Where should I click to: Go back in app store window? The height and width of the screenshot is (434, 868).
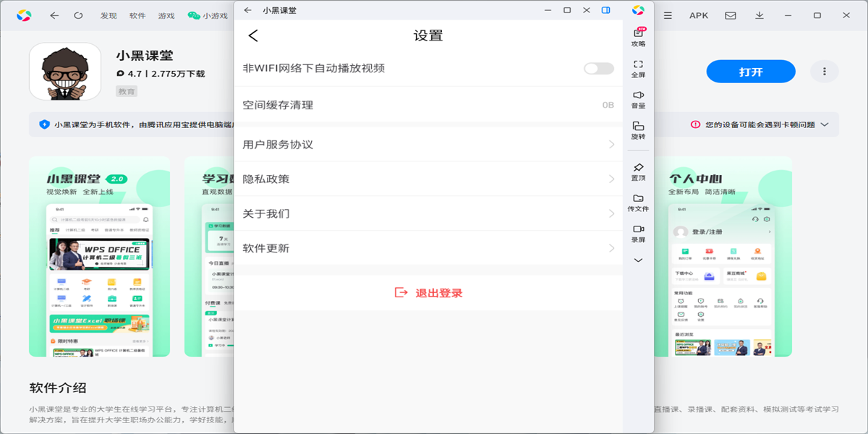pyautogui.click(x=55, y=15)
